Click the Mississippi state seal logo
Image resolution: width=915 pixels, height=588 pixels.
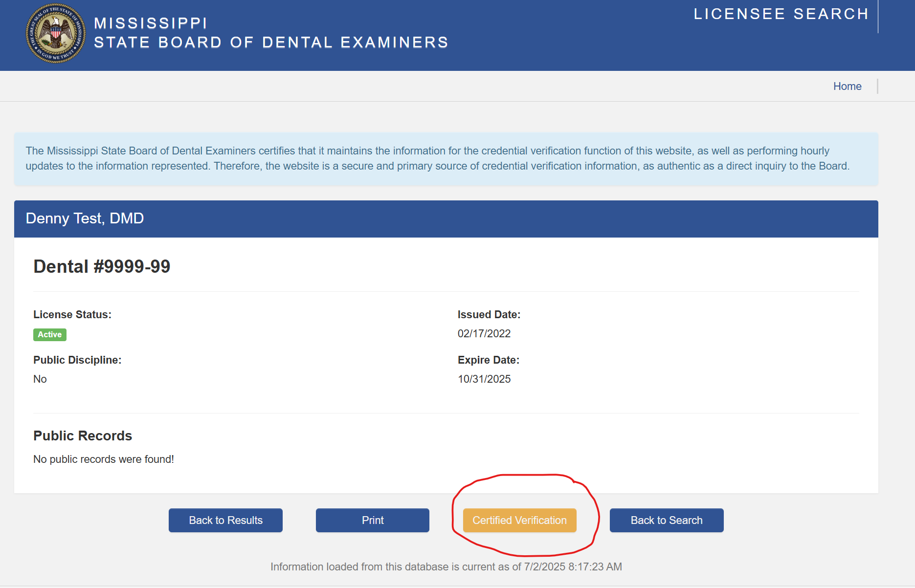pos(56,33)
